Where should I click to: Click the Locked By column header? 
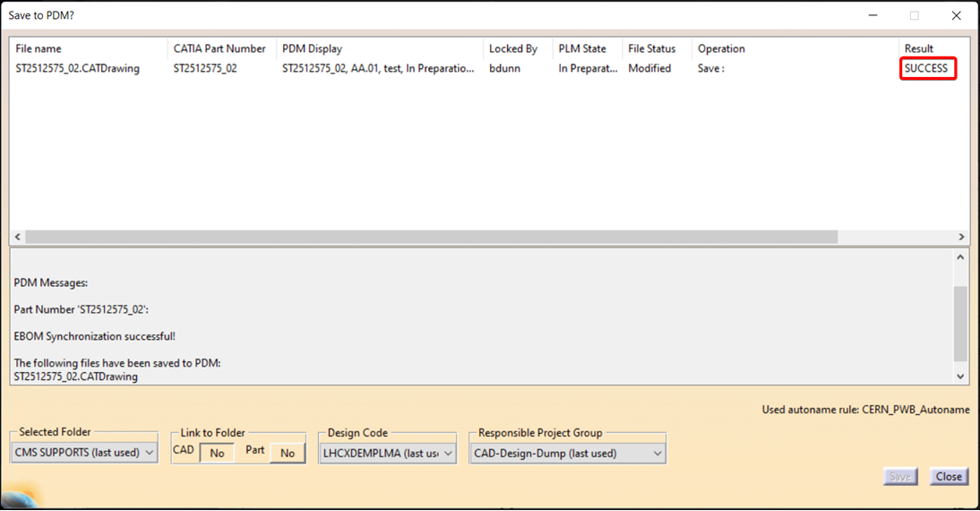[513, 48]
